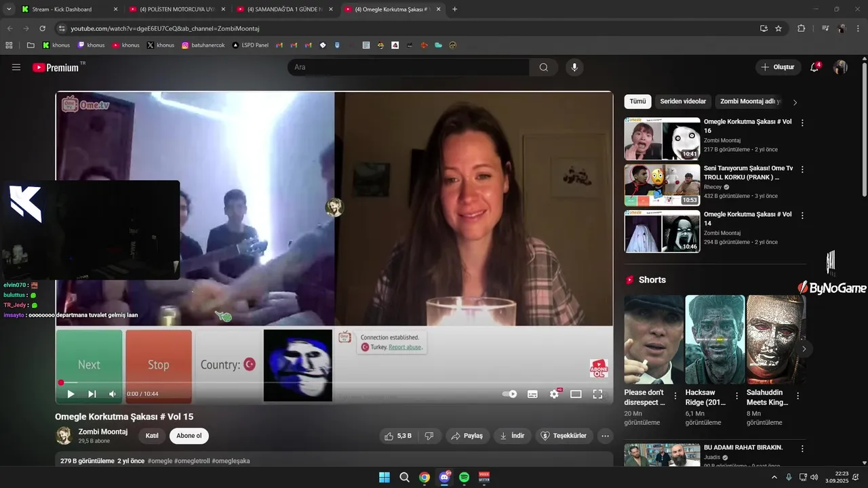Open a new browser tab

(x=454, y=9)
